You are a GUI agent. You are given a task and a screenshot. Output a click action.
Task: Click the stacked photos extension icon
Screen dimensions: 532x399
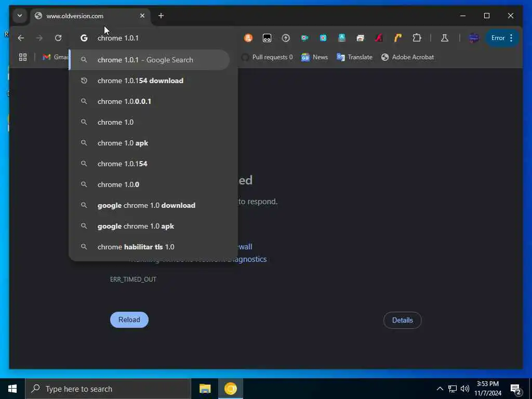pyautogui.click(x=361, y=38)
